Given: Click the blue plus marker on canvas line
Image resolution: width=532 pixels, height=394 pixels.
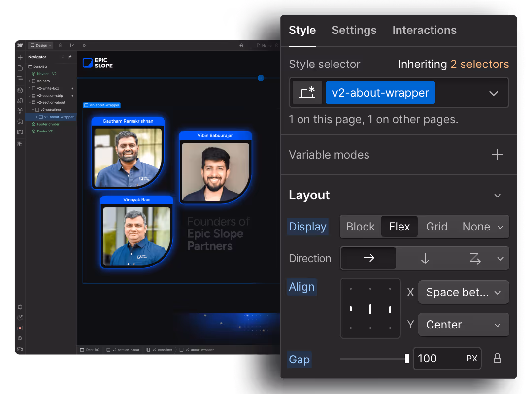Looking at the screenshot, I should tap(261, 78).
